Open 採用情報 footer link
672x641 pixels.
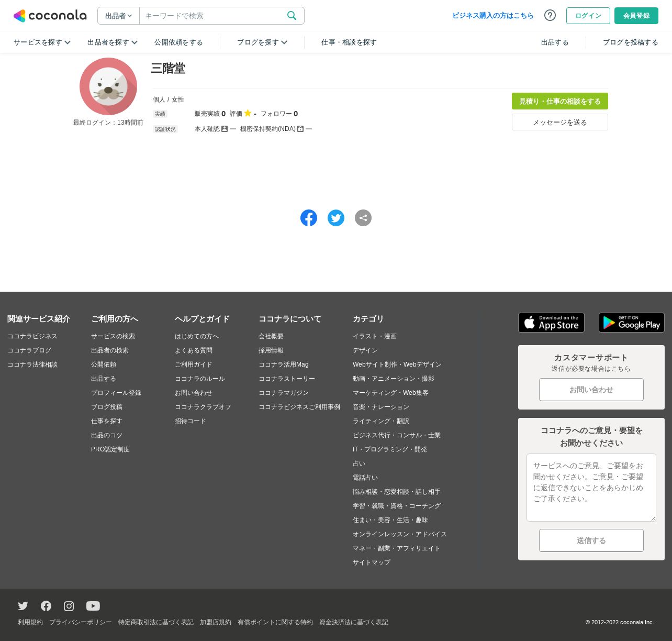coord(271,350)
